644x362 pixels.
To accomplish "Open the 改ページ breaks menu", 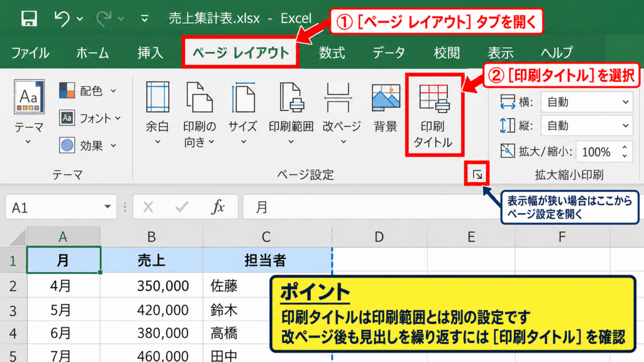I will tap(342, 113).
